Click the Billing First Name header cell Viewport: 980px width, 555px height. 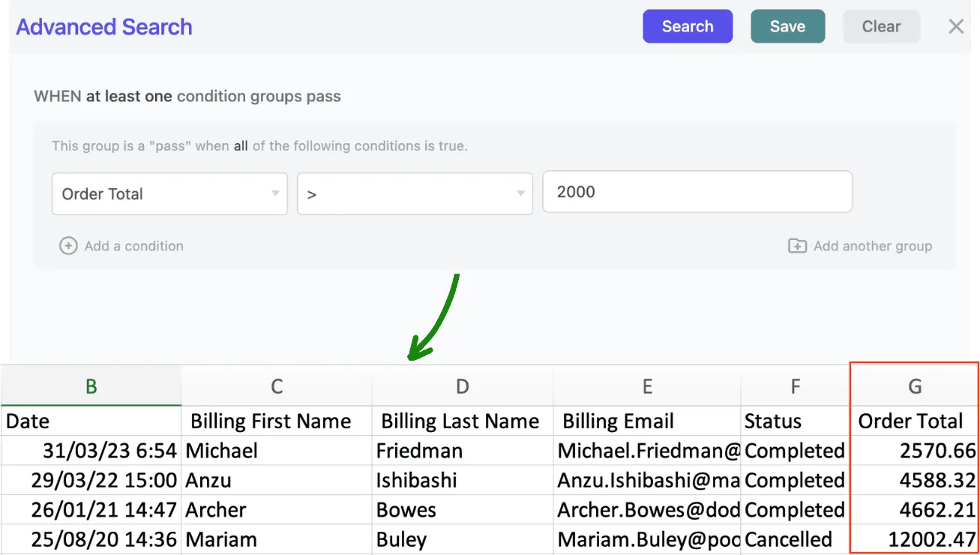[277, 421]
